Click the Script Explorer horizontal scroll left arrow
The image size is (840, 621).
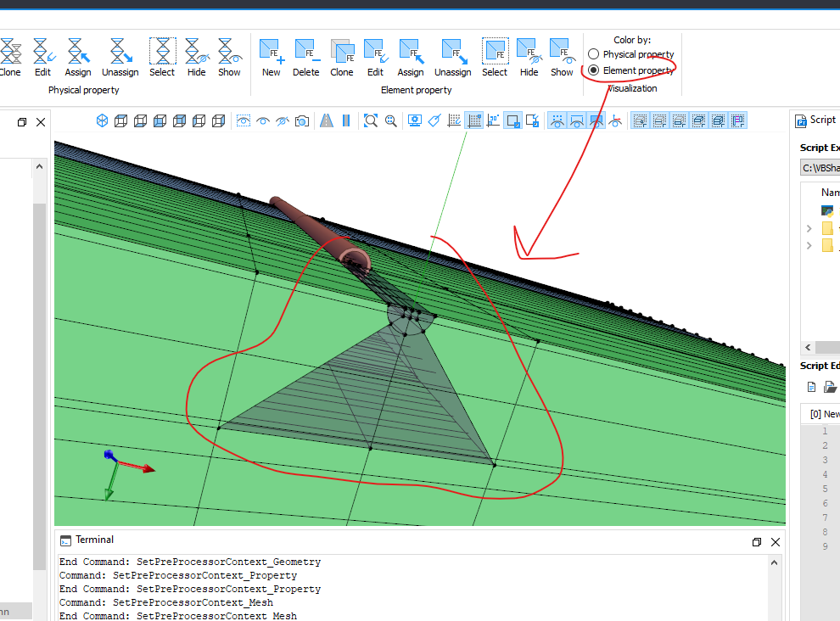coord(808,347)
